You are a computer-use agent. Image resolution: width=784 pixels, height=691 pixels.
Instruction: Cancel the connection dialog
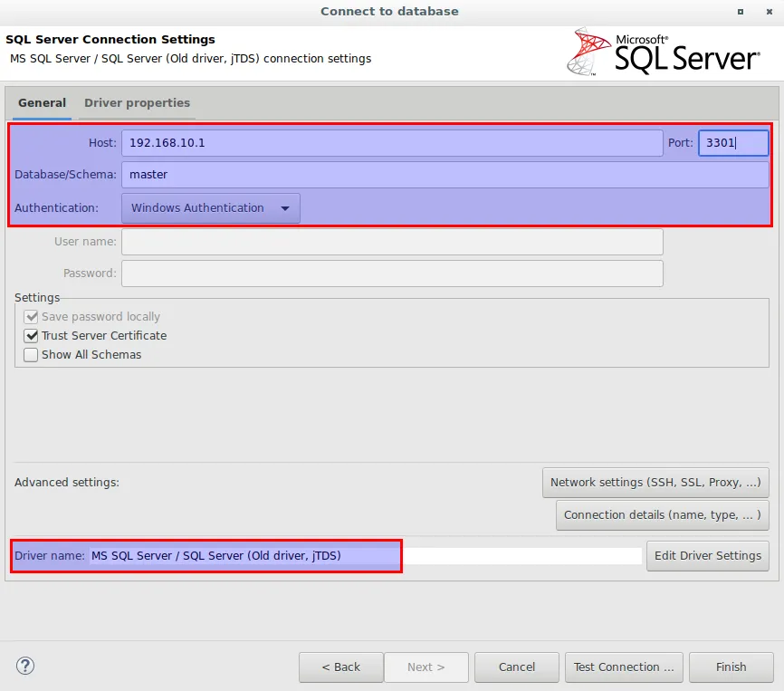(517, 667)
